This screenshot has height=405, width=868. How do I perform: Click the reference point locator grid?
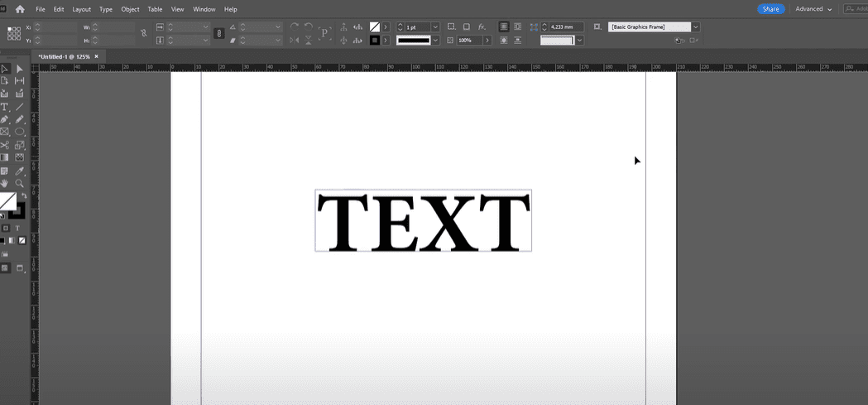14,33
